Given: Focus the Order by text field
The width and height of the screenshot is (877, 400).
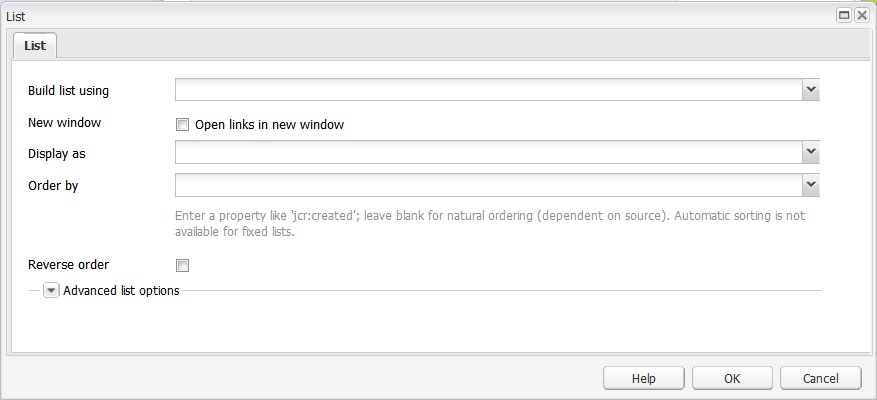Looking at the screenshot, I should coord(488,185).
